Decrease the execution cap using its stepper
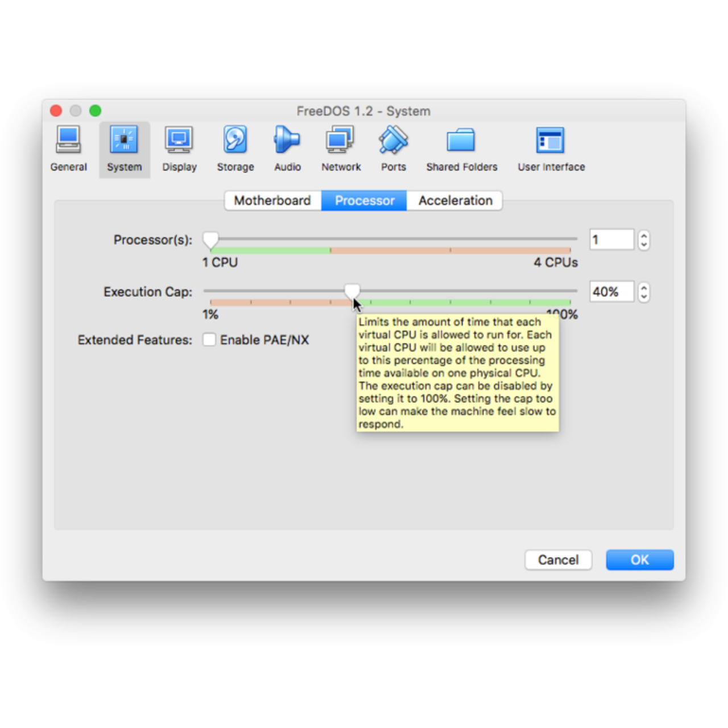Screen dimensions: 728x728 click(643, 296)
